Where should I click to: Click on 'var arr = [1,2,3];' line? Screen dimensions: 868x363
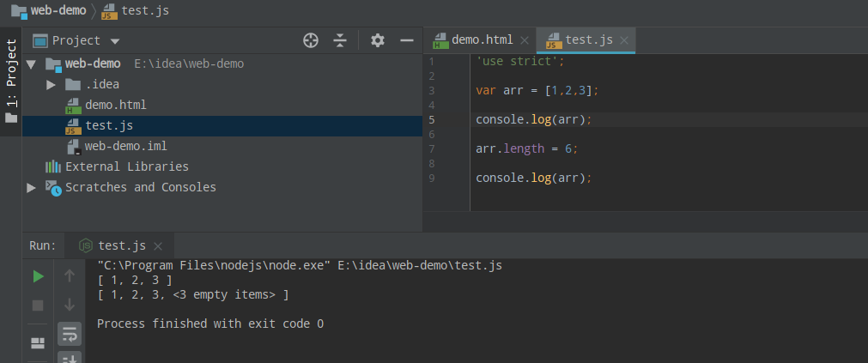[537, 91]
